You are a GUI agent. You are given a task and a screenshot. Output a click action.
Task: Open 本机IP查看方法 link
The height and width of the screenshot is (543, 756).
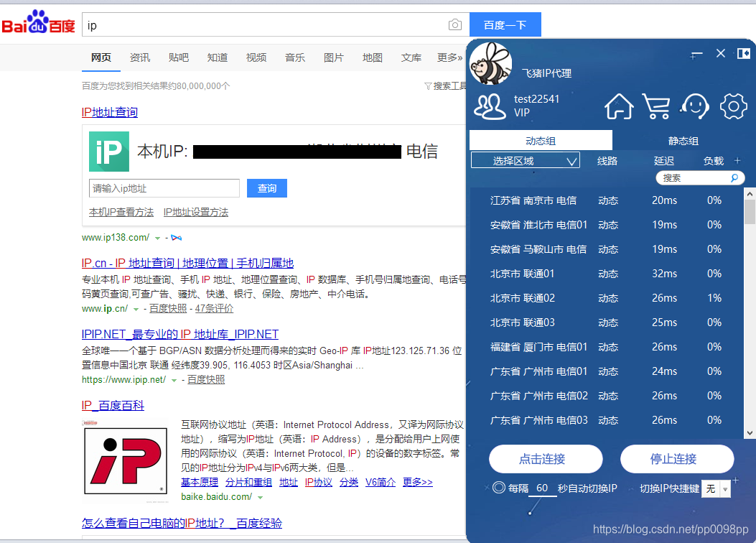tap(121, 212)
